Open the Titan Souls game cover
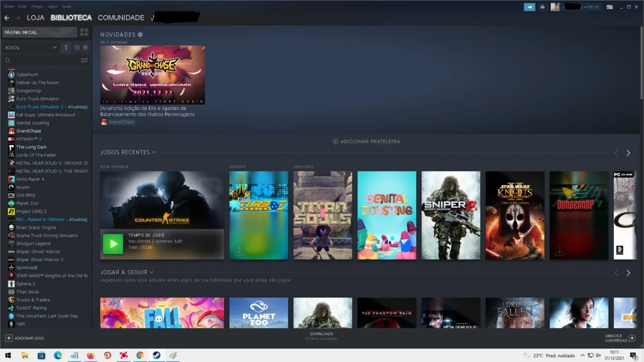Viewport: 644px width, 362px height. click(322, 215)
